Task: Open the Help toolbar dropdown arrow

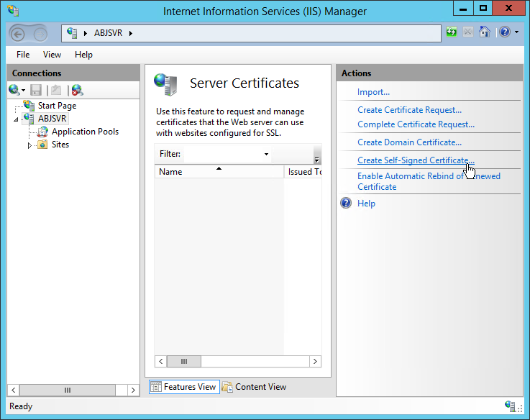Action: click(516, 32)
